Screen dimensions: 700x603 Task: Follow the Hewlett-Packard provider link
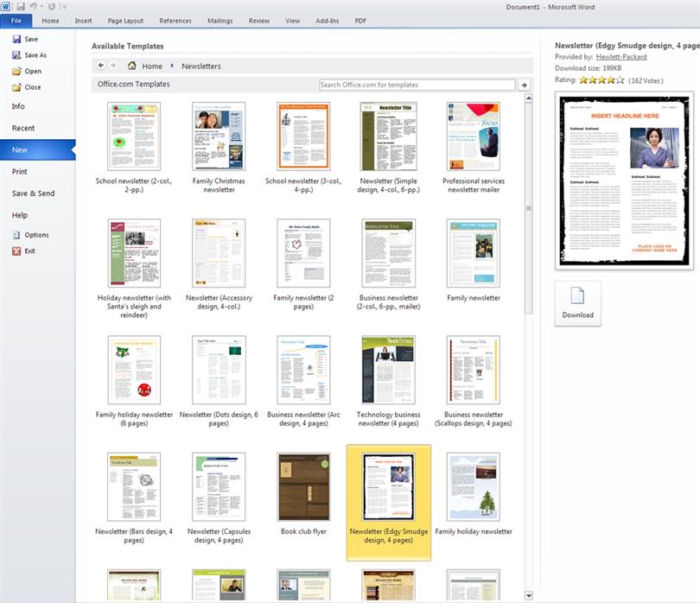621,57
